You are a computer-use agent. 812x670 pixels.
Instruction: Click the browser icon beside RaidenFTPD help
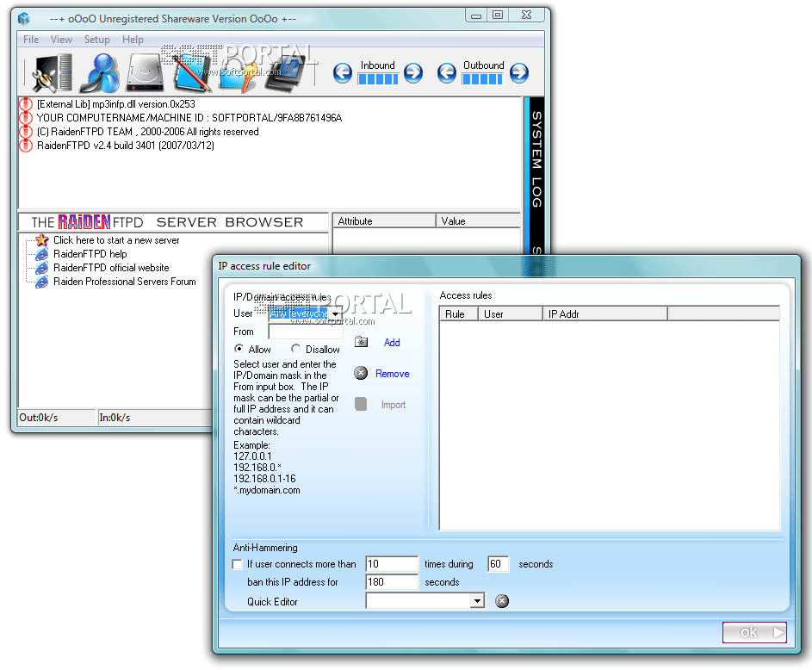[x=42, y=254]
